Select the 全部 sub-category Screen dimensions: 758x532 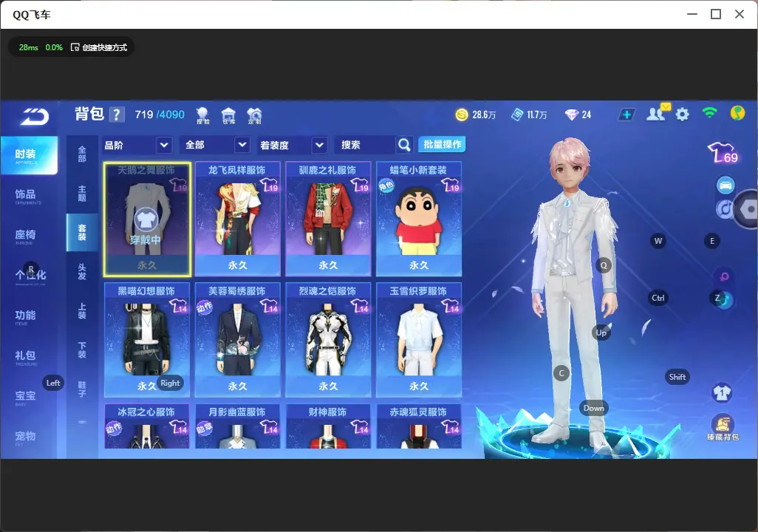click(x=82, y=154)
